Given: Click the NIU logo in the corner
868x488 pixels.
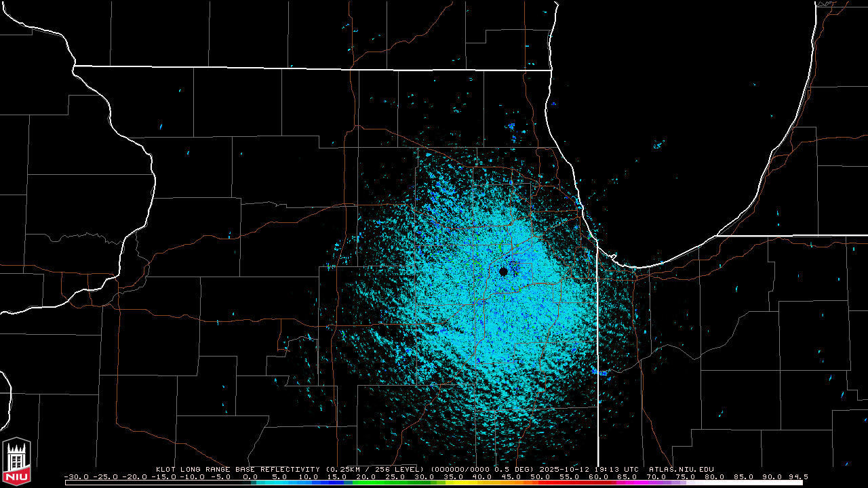Looking at the screenshot, I should [16, 462].
